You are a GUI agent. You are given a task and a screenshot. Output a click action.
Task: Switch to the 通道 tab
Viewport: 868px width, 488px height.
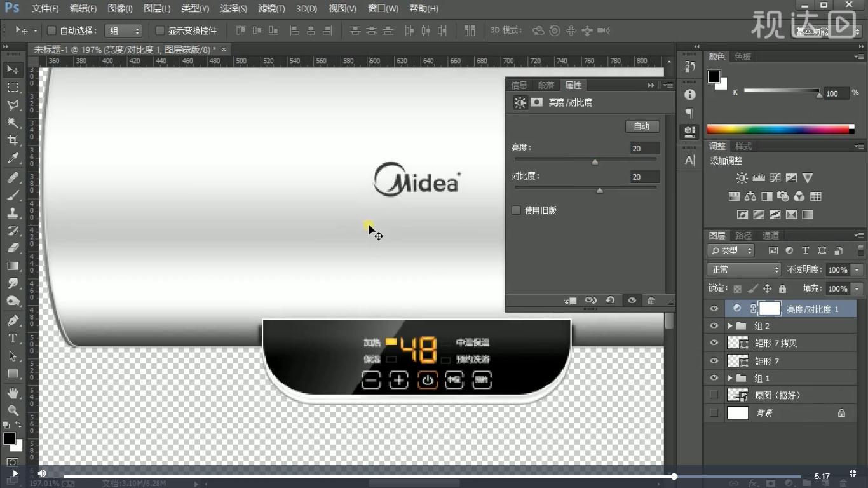pos(770,236)
